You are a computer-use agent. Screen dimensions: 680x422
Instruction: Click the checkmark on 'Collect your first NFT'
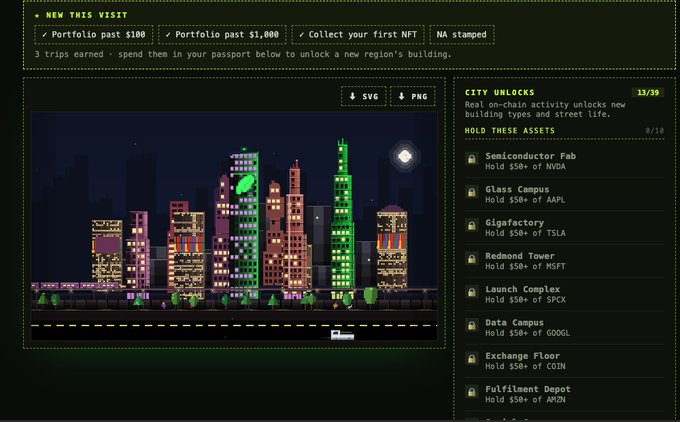301,35
